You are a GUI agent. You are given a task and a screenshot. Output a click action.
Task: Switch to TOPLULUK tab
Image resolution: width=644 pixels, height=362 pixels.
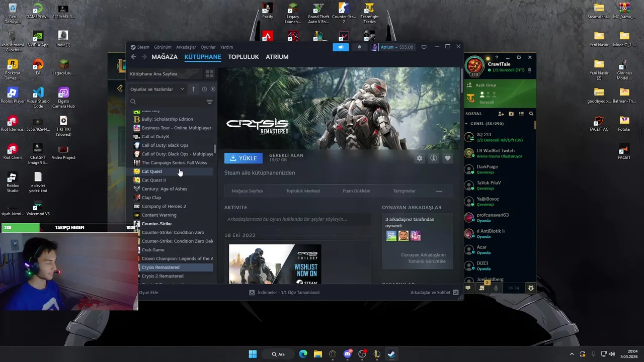pos(244,57)
